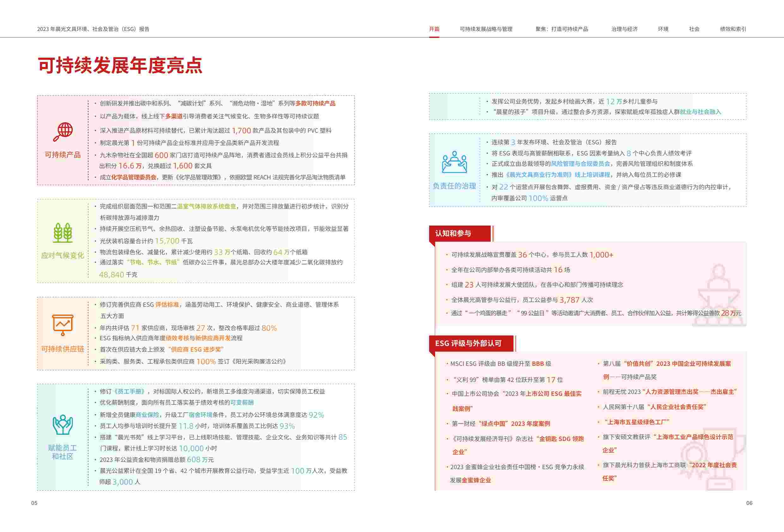Click the wheat plant icon for 应对气候变化

pyautogui.click(x=63, y=233)
